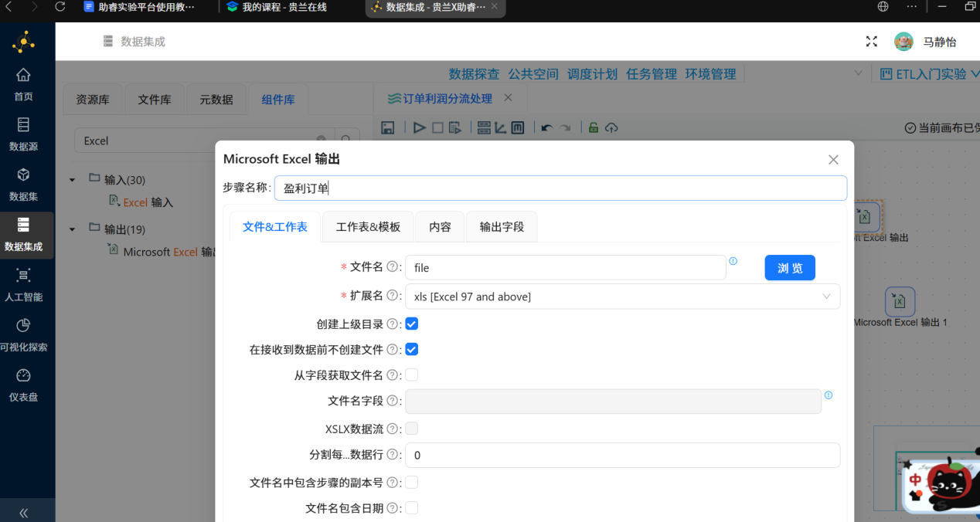Open 人工智能 in the left sidebar
This screenshot has height=522, width=980.
(x=23, y=284)
